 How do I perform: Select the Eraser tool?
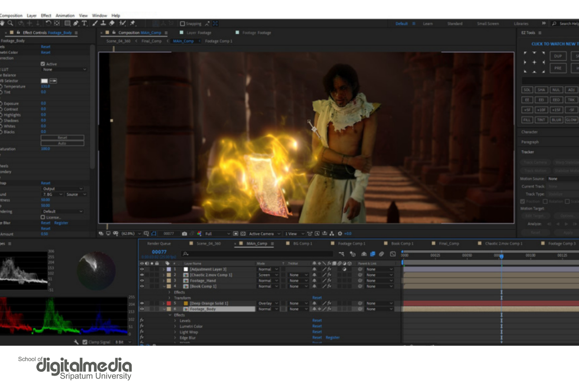(x=112, y=23)
